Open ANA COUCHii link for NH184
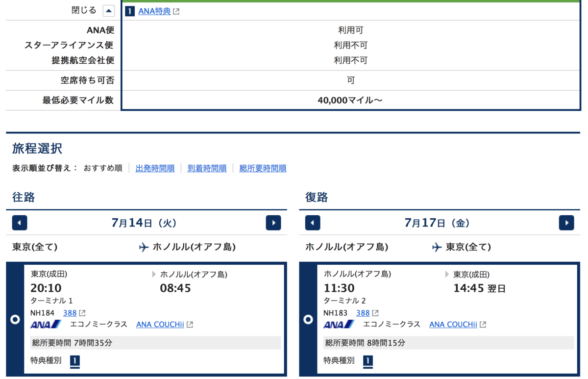The image size is (588, 379). coord(160,325)
